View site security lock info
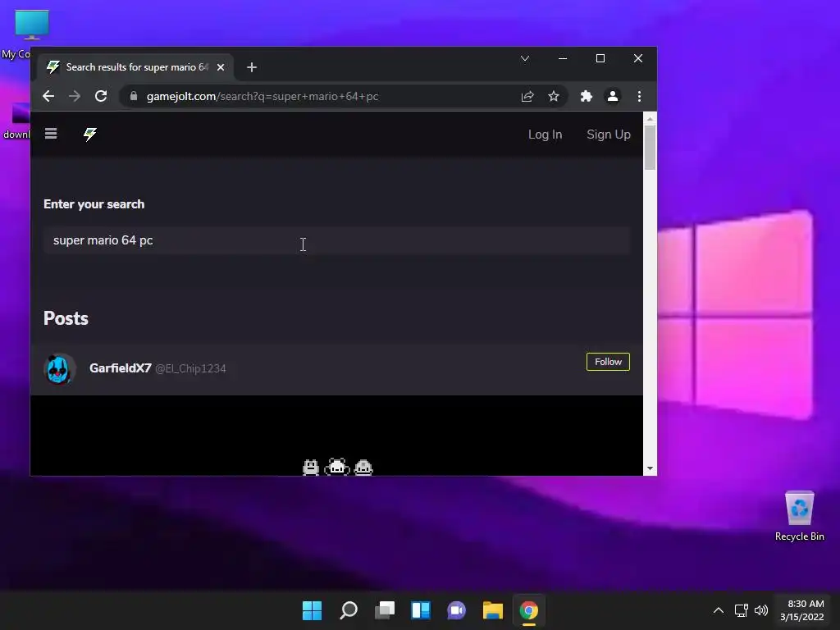The height and width of the screenshot is (630, 840). pyautogui.click(x=134, y=96)
